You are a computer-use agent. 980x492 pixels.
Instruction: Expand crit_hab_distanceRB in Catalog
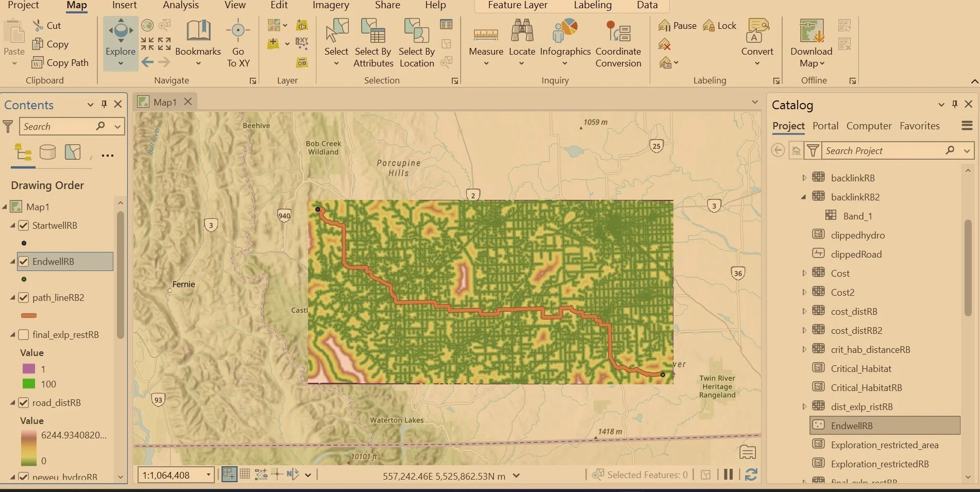(x=804, y=349)
